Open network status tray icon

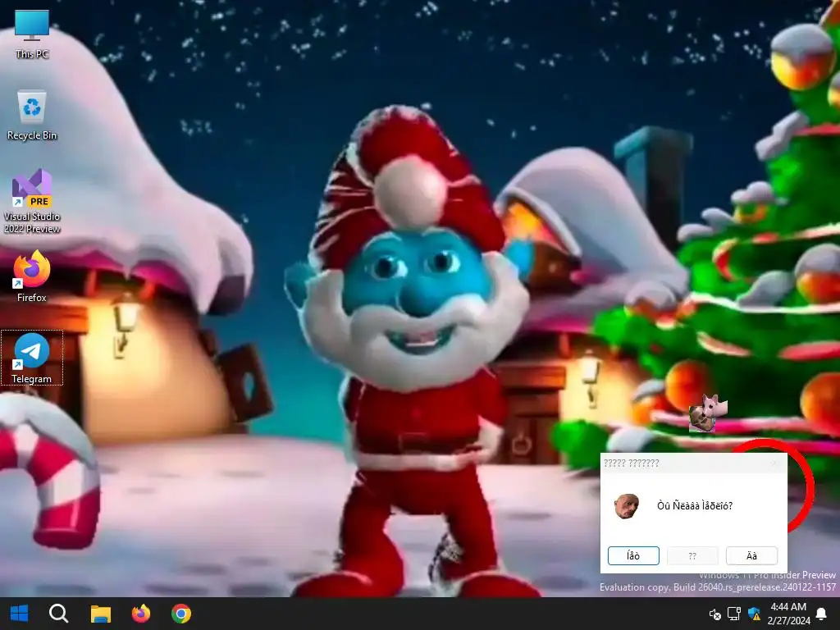tap(734, 614)
